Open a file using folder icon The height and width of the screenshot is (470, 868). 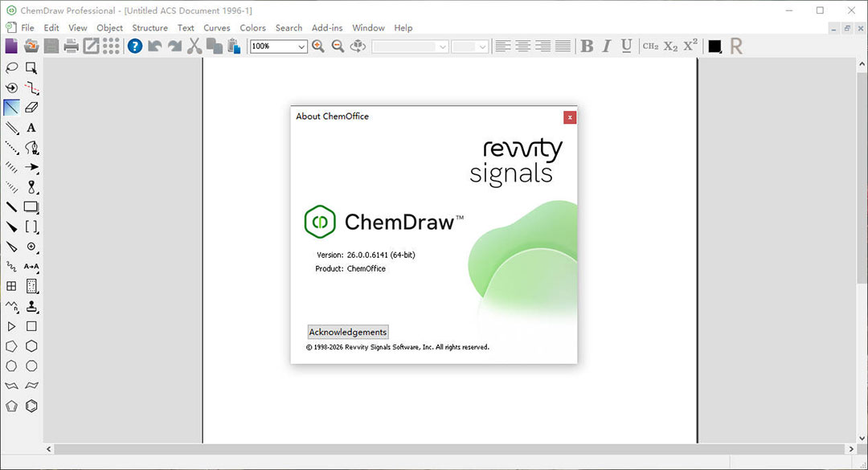31,46
